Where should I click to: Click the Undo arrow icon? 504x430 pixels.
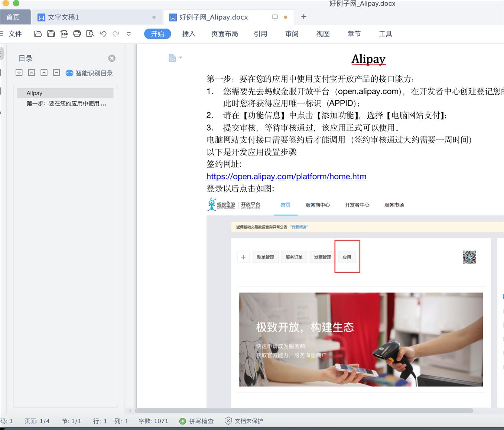click(x=103, y=34)
